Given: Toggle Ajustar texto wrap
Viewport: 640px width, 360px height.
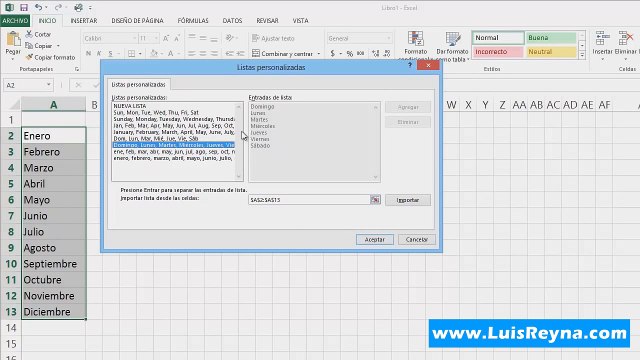Looking at the screenshot, I should (x=273, y=38).
